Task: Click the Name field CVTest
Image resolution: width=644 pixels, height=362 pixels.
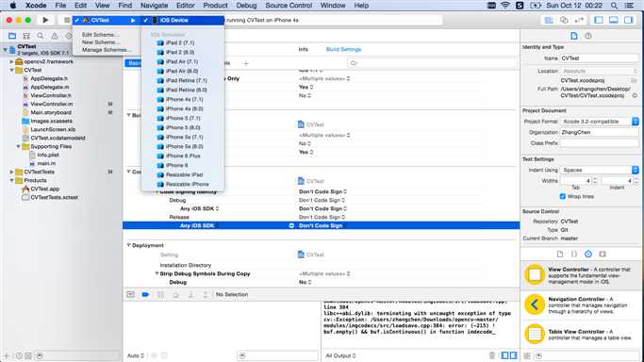Action: pyautogui.click(x=600, y=58)
